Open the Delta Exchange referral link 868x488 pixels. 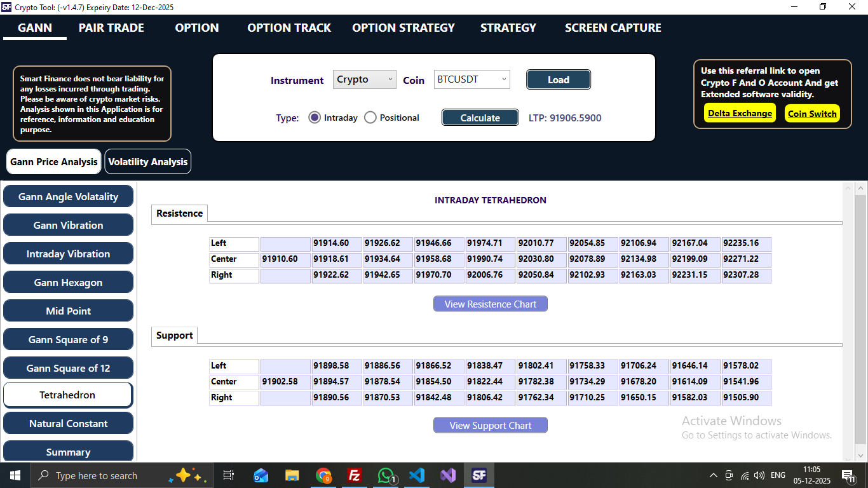click(x=739, y=113)
